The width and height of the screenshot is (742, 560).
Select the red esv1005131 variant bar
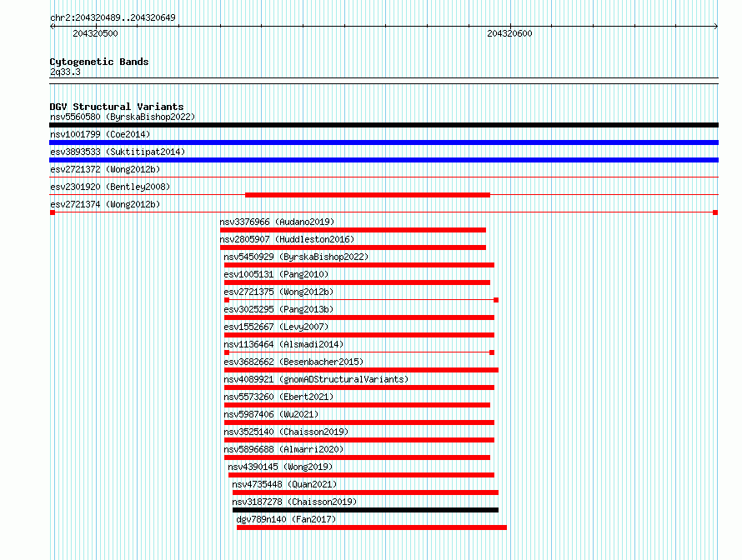[358, 282]
